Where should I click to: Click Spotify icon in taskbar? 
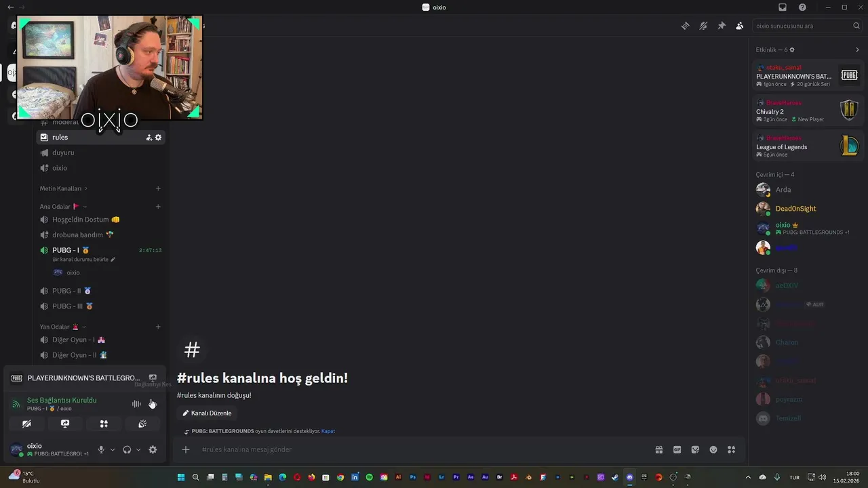tap(370, 477)
